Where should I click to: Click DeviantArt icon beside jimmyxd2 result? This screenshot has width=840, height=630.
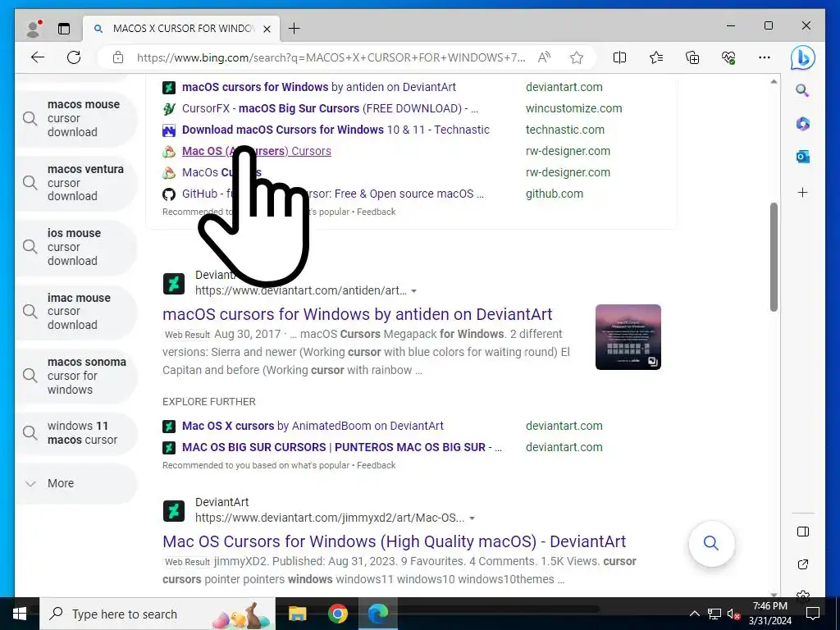[174, 510]
